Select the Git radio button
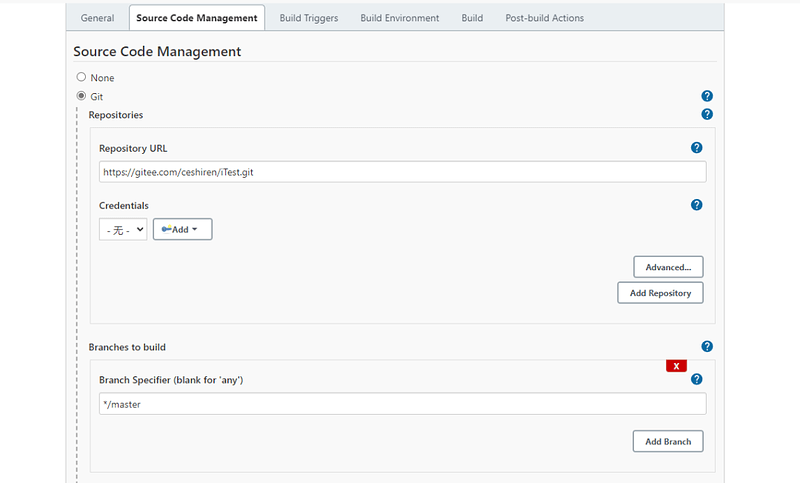Image resolution: width=800 pixels, height=483 pixels. click(x=81, y=96)
